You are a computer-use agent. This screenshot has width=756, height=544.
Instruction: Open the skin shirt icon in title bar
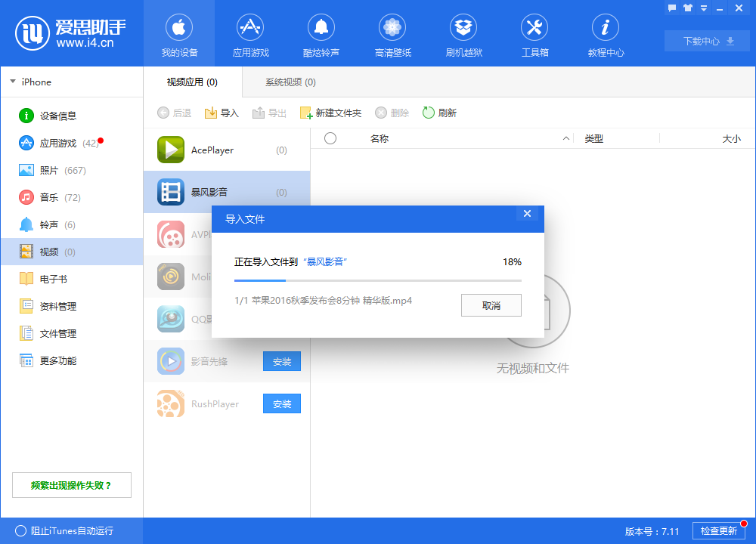pos(688,8)
